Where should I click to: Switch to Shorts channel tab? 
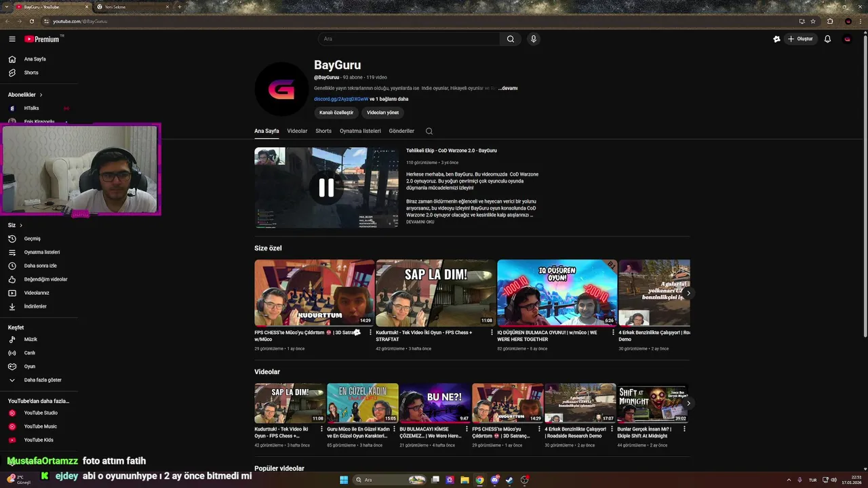pos(323,131)
